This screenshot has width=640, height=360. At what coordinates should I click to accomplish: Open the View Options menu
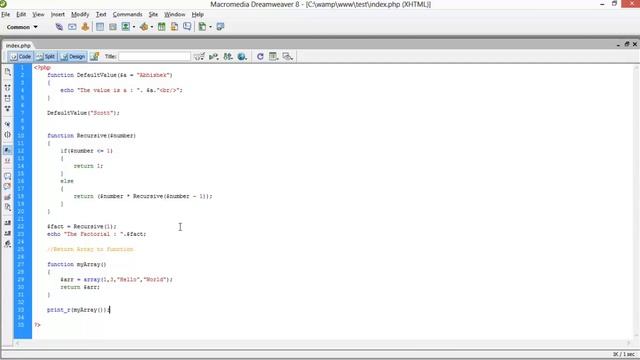(273, 57)
